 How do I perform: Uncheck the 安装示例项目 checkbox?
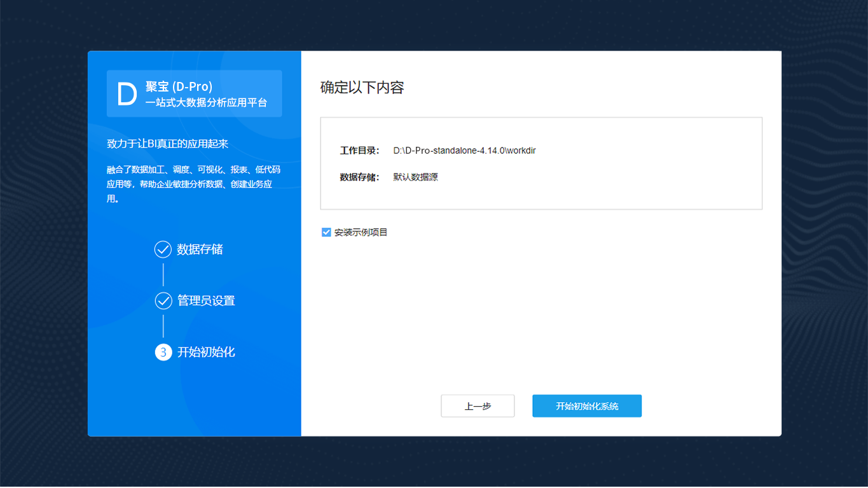pos(326,233)
